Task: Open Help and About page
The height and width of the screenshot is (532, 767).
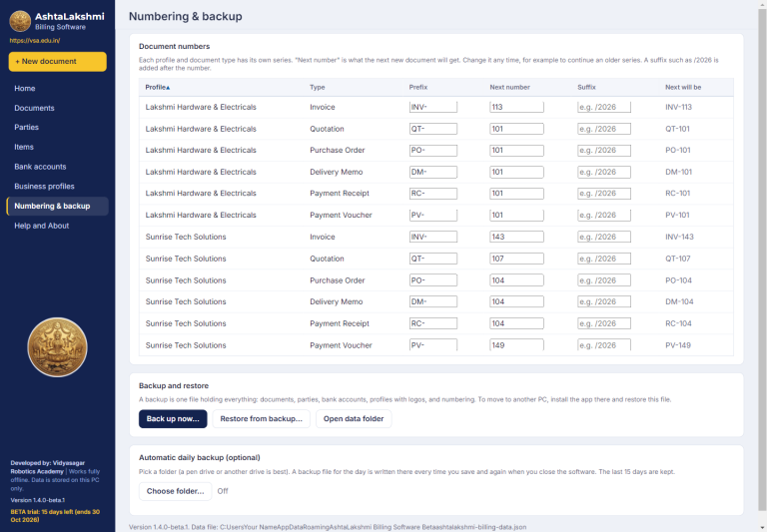Action: [42, 226]
